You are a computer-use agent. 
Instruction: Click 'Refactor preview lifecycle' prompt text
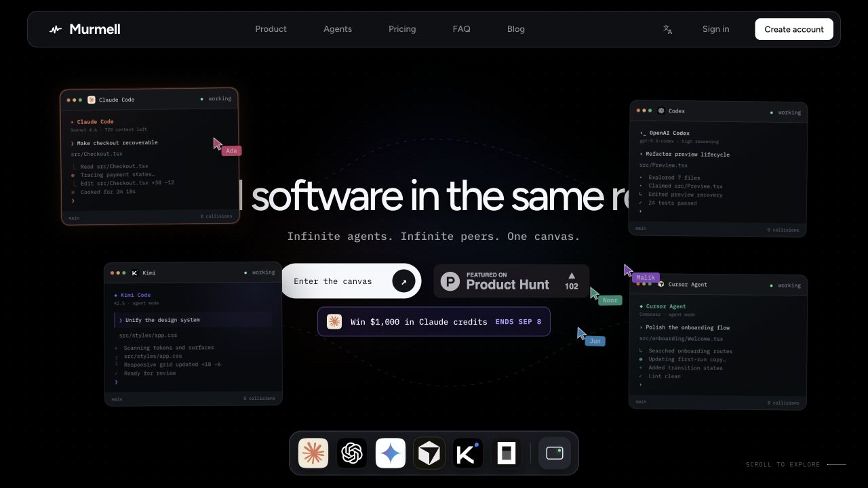(688, 155)
